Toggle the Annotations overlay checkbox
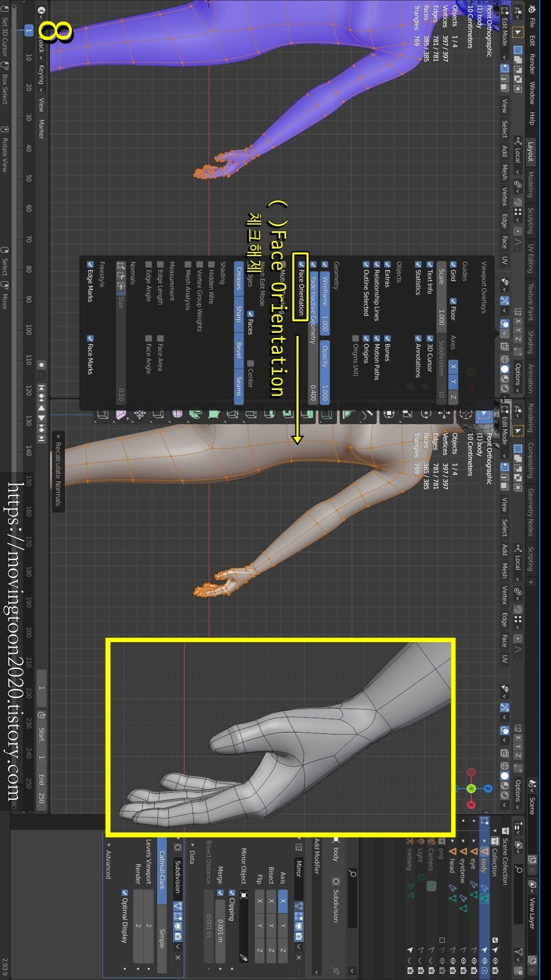Screen dimensions: 551x980 [x=418, y=339]
